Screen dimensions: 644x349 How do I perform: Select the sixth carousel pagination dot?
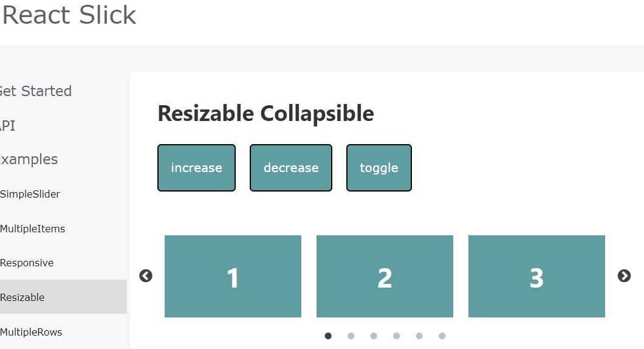coord(442,336)
